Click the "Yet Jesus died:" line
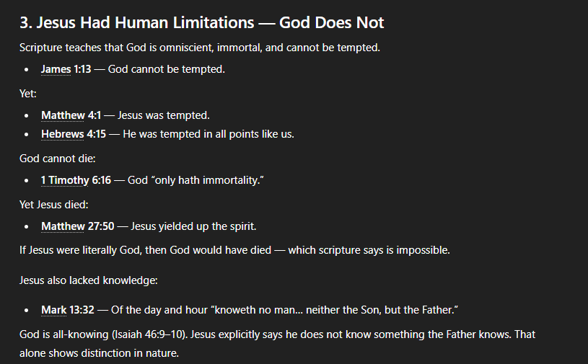 click(53, 204)
